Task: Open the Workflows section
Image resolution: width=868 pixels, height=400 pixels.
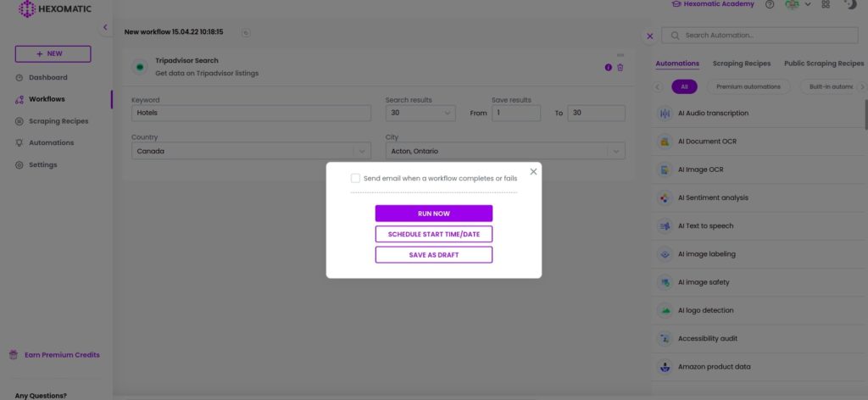Action: pos(40,100)
